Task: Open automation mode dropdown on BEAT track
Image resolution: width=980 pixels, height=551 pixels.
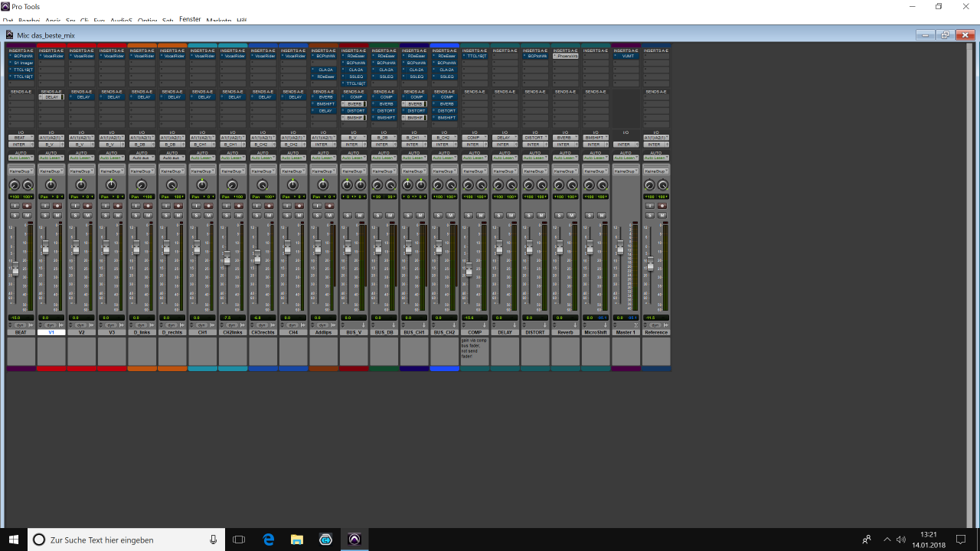Action: (21, 158)
